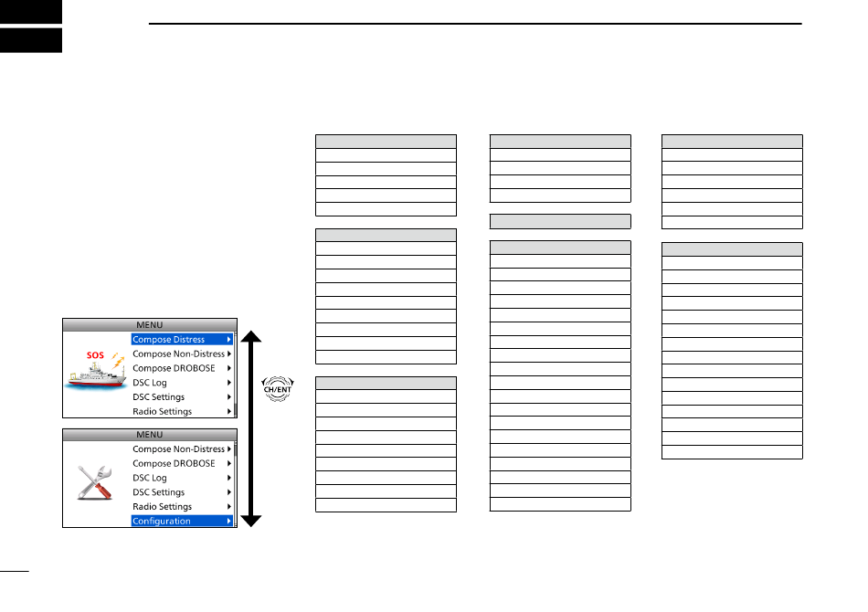The height and width of the screenshot is (612, 868).
Task: Click the MENU title bar of the tools-icon menu
Action: point(150,435)
